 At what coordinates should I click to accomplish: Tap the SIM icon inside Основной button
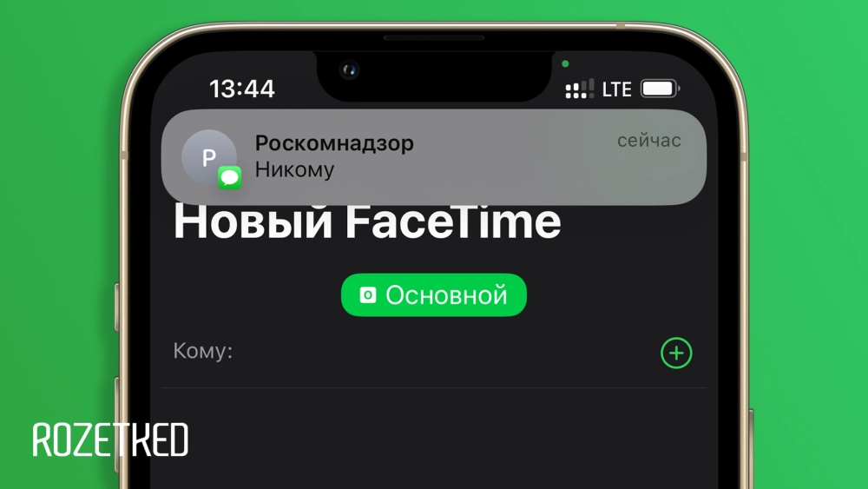[x=367, y=294]
